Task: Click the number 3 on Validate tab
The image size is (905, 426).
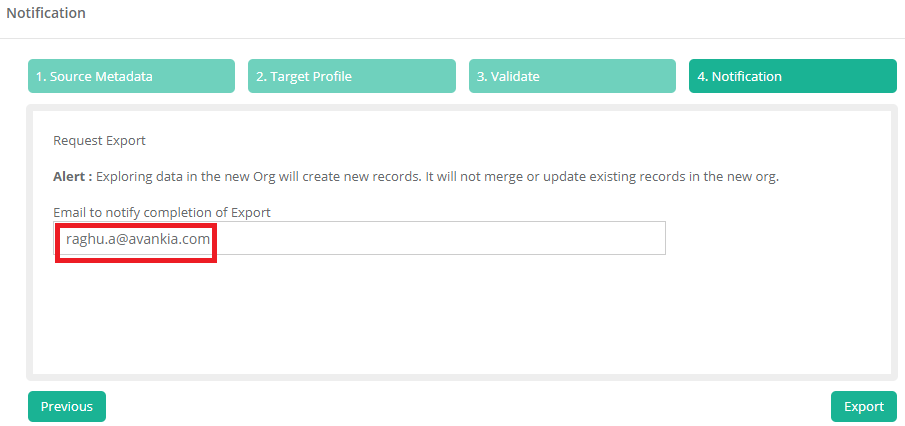Action: pos(481,76)
